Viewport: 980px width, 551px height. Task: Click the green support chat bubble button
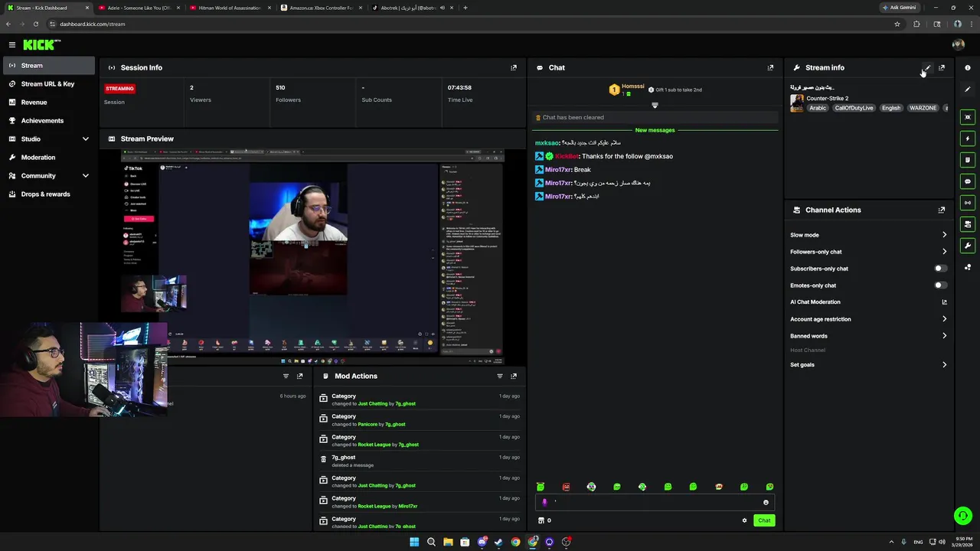tap(962, 516)
